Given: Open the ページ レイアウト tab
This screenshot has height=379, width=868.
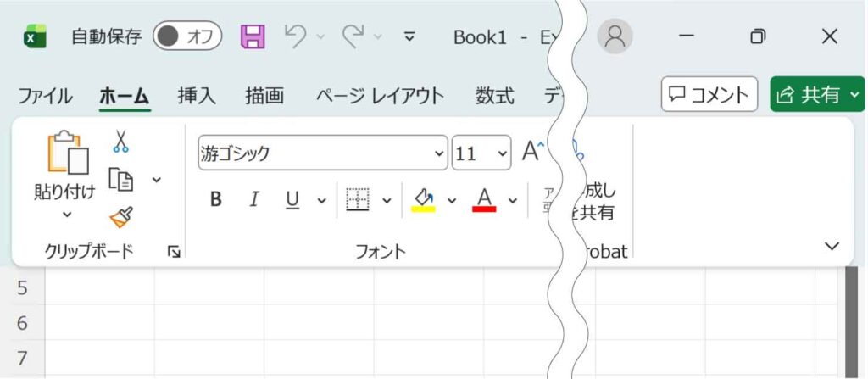Looking at the screenshot, I should [380, 96].
